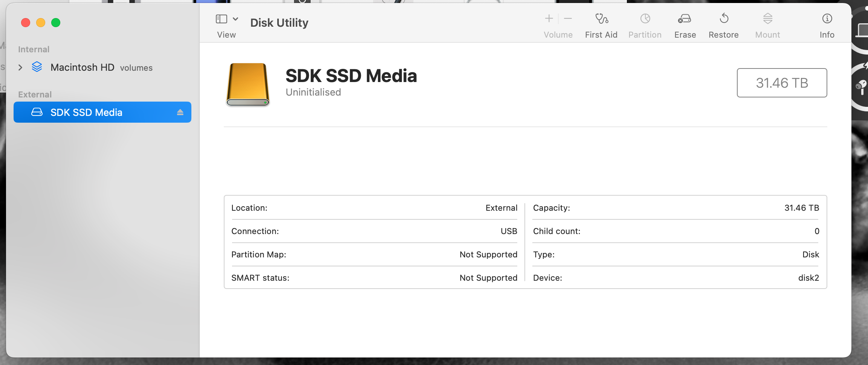Select the 31.46 TB capacity box
The width and height of the screenshot is (868, 365).
(x=782, y=83)
